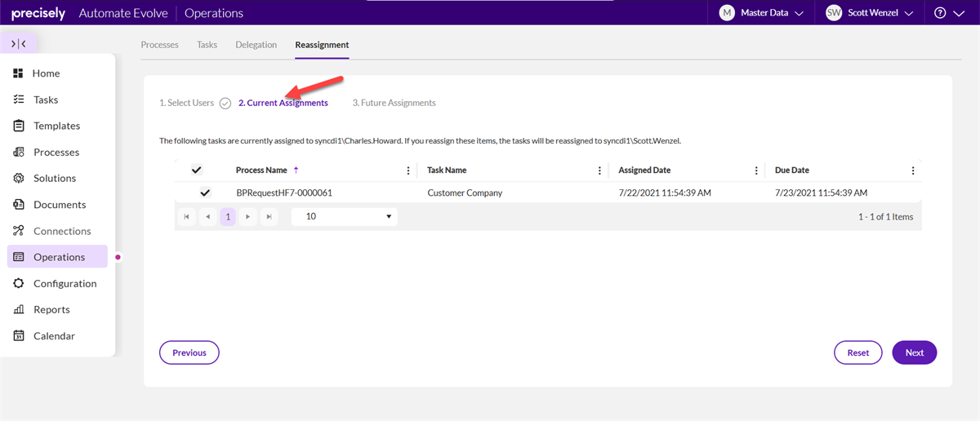
Task: Switch to the Delegation tab
Action: tap(256, 45)
